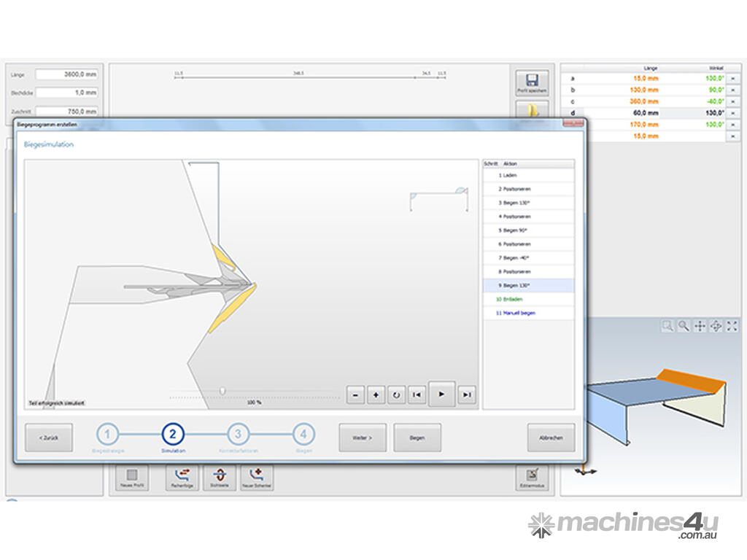Select the fit-to-screen icon in 3D view
Screen dimensions: 747x560
(732, 326)
